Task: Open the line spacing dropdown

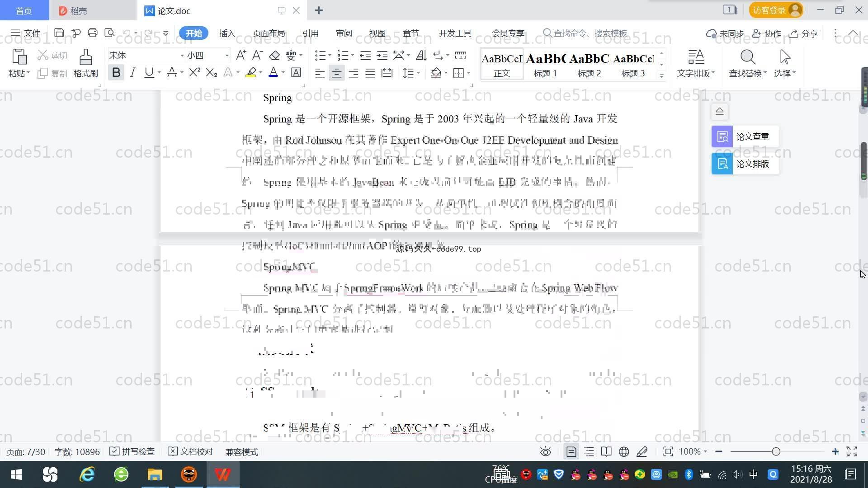Action: [419, 73]
